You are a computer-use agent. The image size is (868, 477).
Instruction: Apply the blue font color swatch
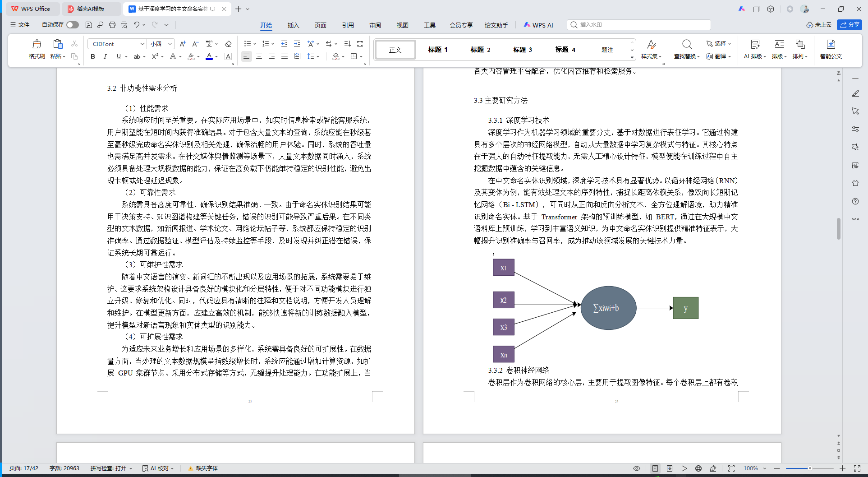point(209,56)
